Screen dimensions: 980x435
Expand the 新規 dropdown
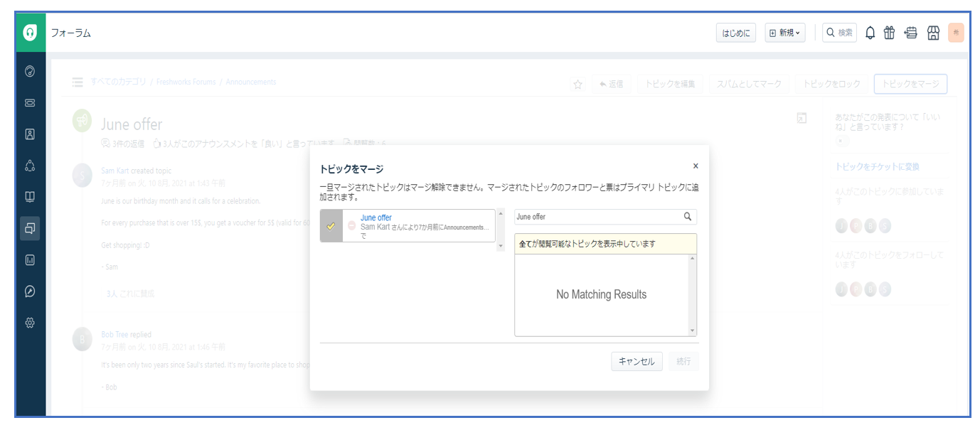point(785,33)
